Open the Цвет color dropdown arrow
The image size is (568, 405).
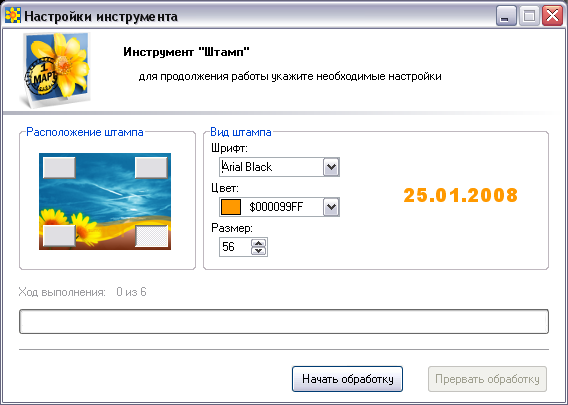(x=331, y=207)
